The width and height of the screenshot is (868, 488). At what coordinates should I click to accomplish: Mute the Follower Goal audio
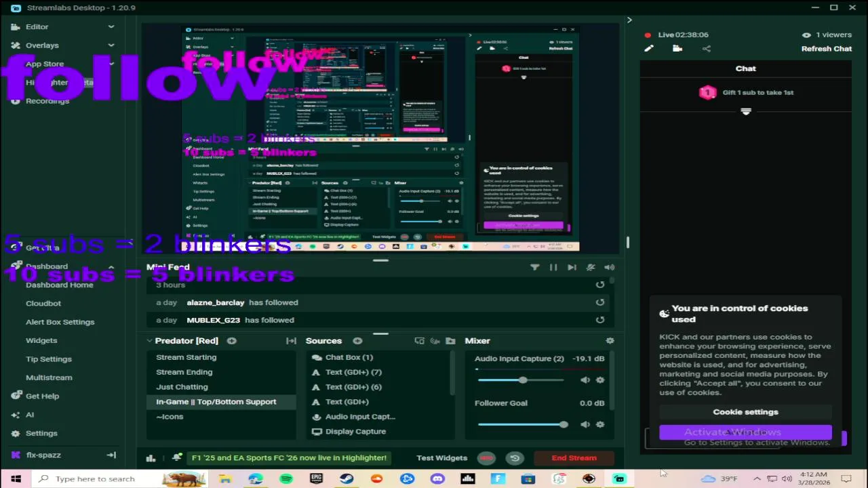click(x=585, y=424)
